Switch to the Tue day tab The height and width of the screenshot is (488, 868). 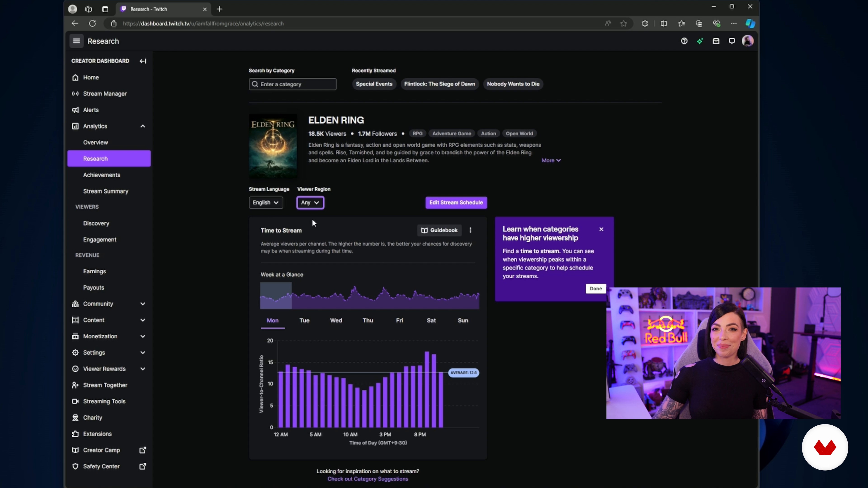tap(304, 321)
